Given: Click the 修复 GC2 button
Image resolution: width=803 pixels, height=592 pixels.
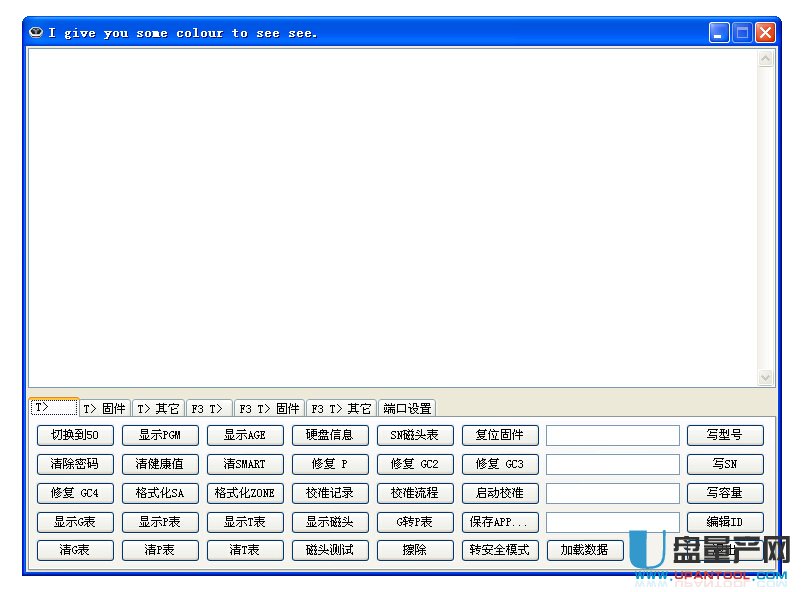Looking at the screenshot, I should pyautogui.click(x=415, y=463).
